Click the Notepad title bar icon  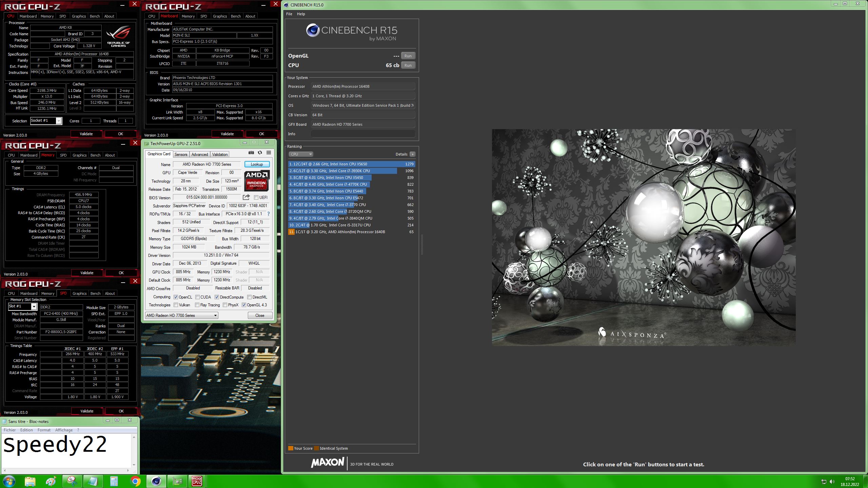[4, 421]
